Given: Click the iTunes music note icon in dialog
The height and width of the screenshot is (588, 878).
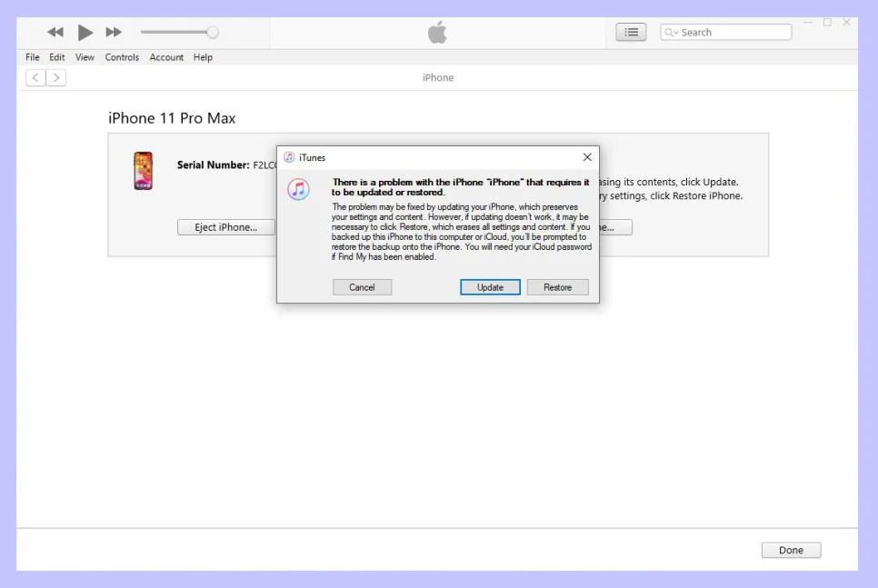Looking at the screenshot, I should pyautogui.click(x=298, y=189).
